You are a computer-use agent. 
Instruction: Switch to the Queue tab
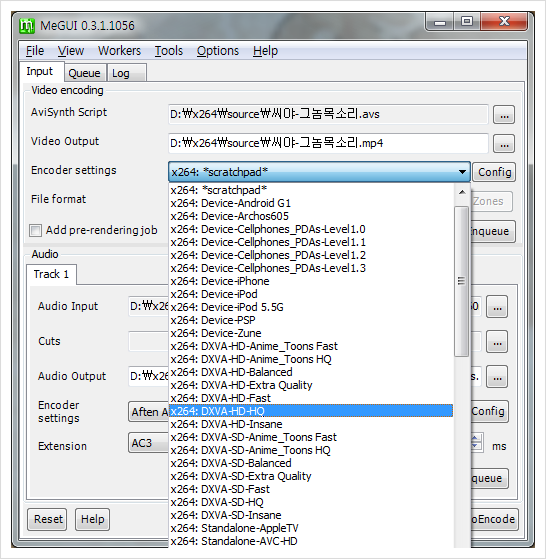pos(85,73)
